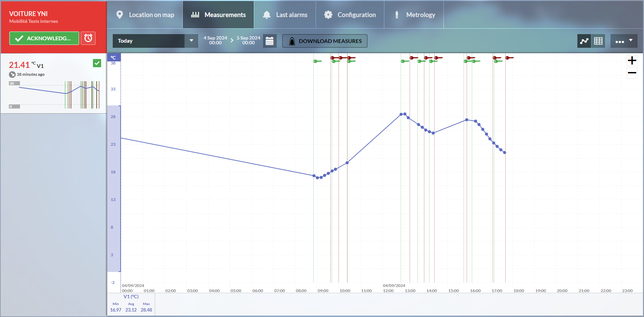Click the Download Measures button
Viewport: 644px width, 317px height.
(325, 41)
